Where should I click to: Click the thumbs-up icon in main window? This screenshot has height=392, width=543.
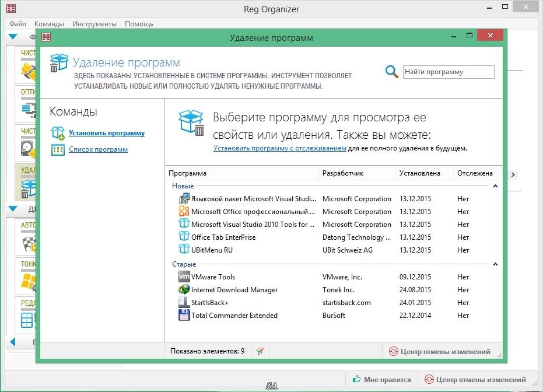coord(356,379)
